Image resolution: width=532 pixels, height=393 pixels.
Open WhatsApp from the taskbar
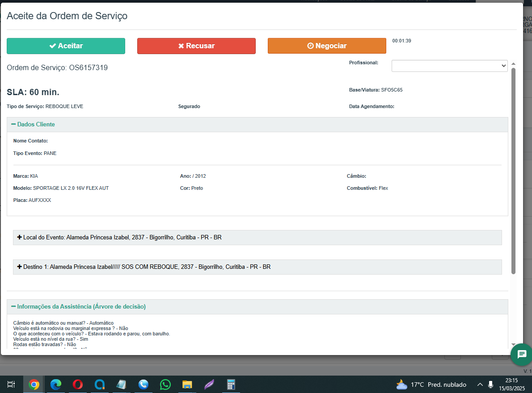click(165, 385)
